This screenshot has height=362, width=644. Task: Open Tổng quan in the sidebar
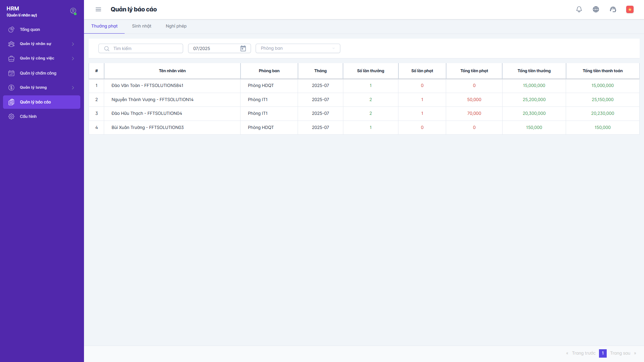coord(30,30)
